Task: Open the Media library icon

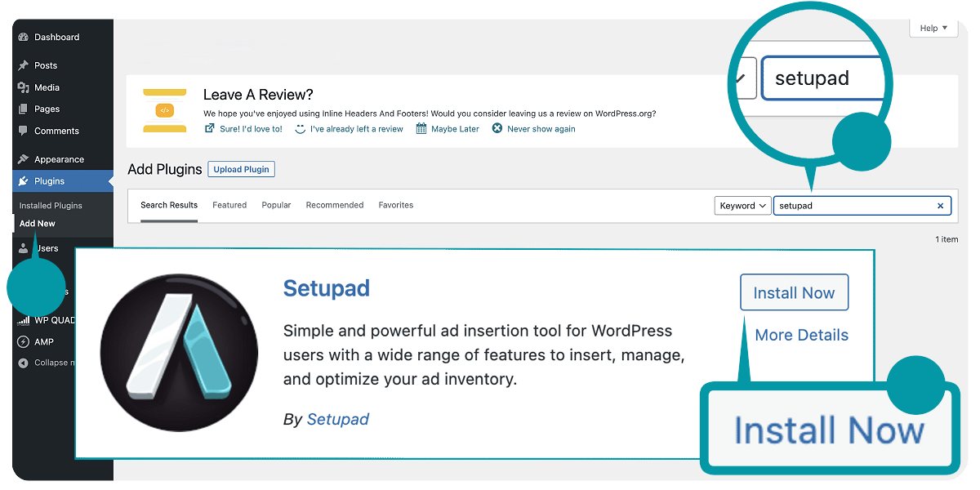Action: 24,87
